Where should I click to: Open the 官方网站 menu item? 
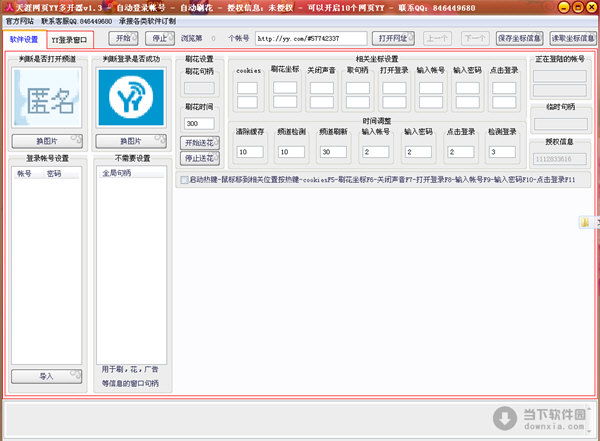tap(19, 20)
